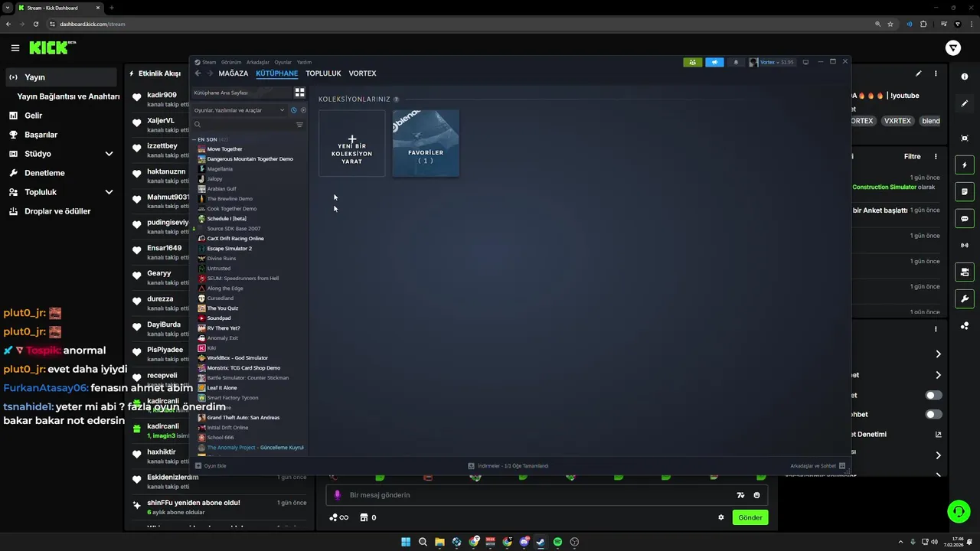Click the Steam grid view icon
The width and height of the screenshot is (980, 551).
click(x=300, y=92)
